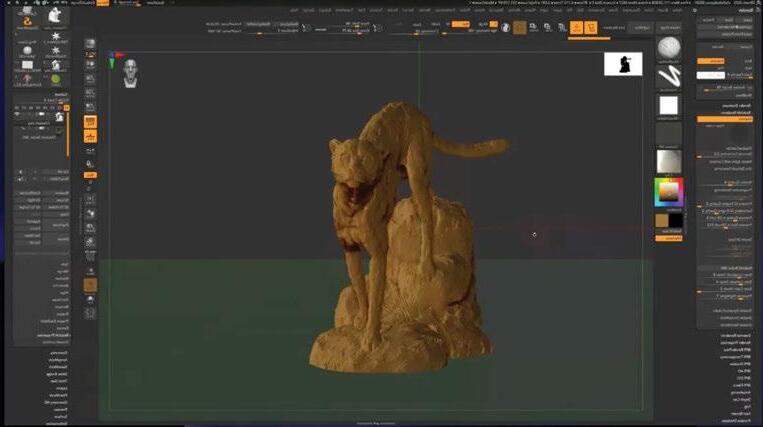Expand the Geometry subpalette

(62, 351)
